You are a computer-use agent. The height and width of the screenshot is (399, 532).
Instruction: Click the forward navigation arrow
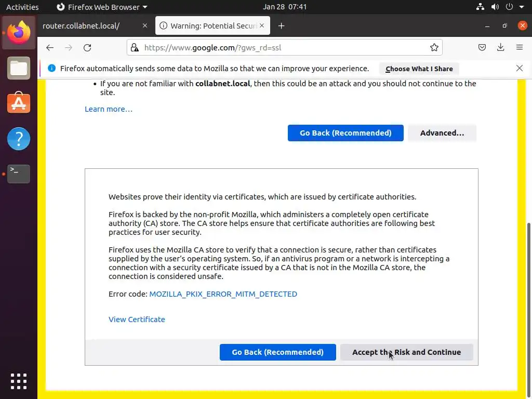69,47
